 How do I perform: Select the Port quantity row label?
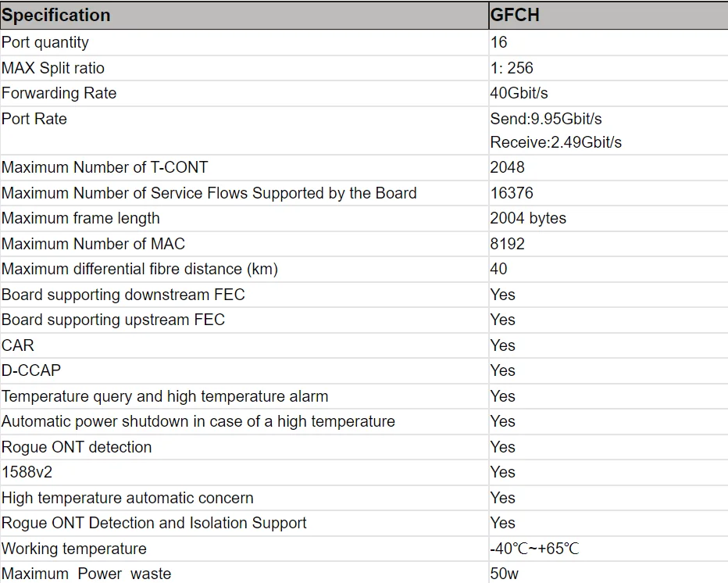pyautogui.click(x=45, y=42)
